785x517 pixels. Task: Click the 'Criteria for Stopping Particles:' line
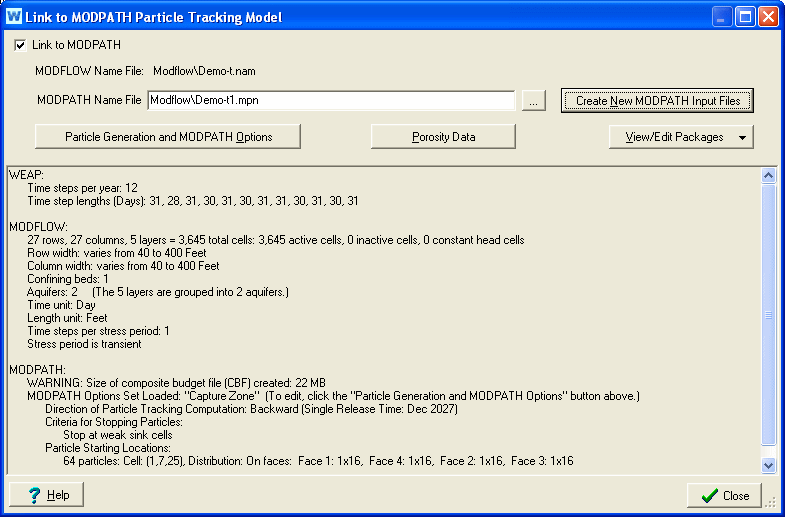tap(114, 422)
